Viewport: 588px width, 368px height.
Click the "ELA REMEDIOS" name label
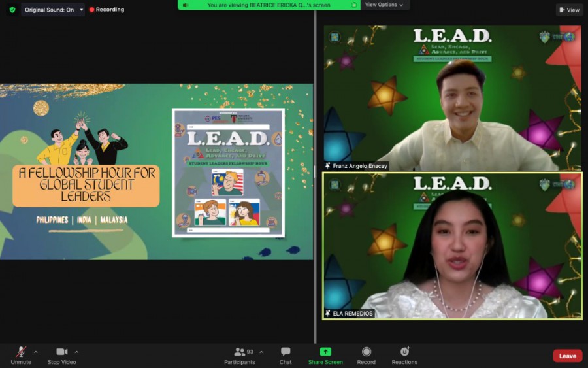point(353,313)
